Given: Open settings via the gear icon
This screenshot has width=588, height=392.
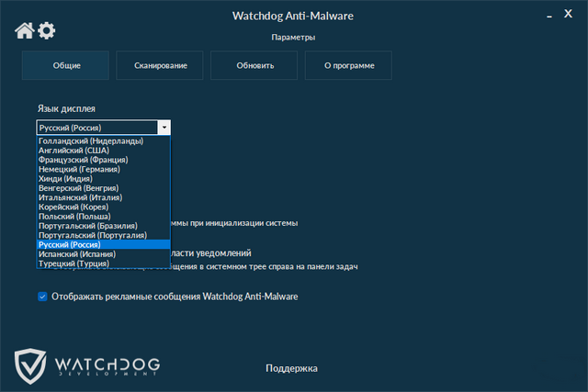Looking at the screenshot, I should point(46,31).
